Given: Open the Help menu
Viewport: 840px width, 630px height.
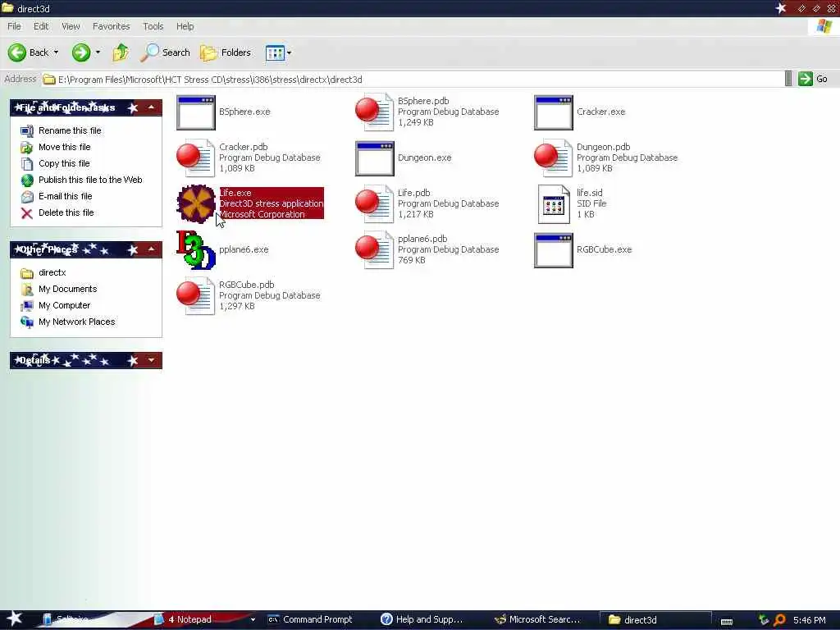Looking at the screenshot, I should tap(185, 26).
